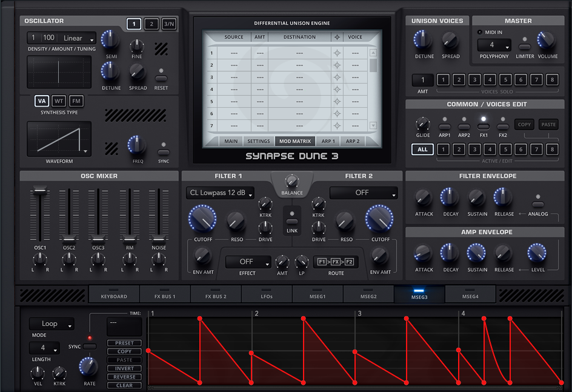Click the OSC1 mixer fader
The image size is (572, 392).
[40, 190]
